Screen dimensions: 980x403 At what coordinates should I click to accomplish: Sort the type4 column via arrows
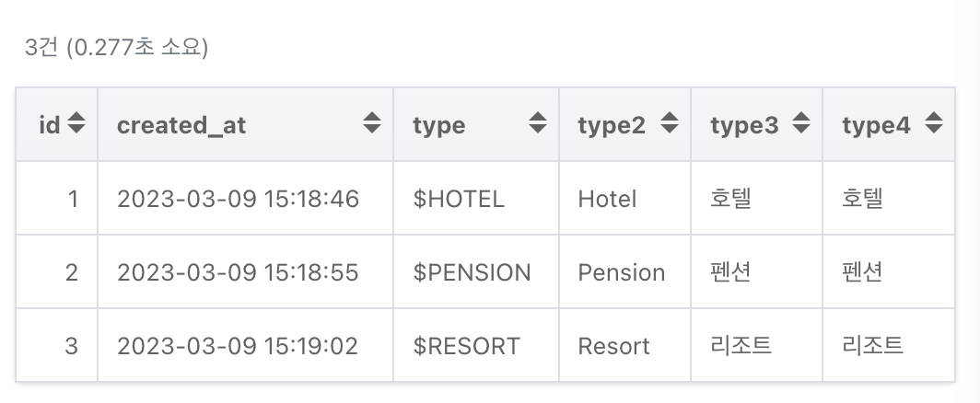(x=933, y=124)
